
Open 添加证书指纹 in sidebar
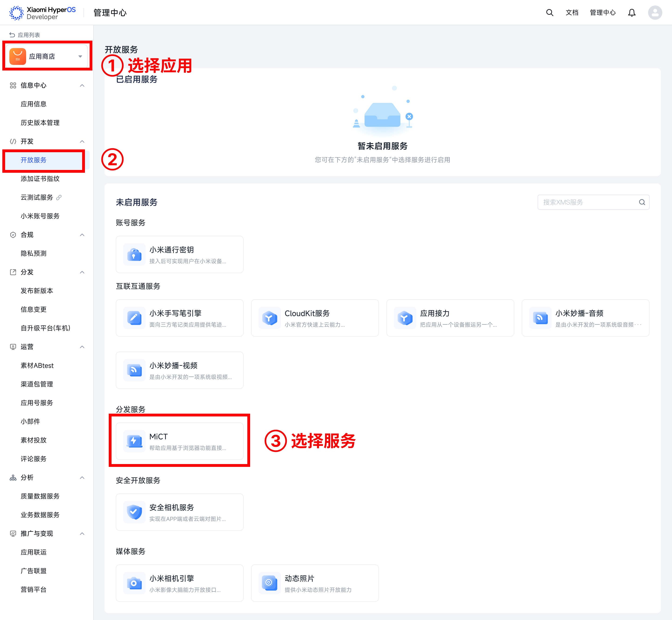40,179
